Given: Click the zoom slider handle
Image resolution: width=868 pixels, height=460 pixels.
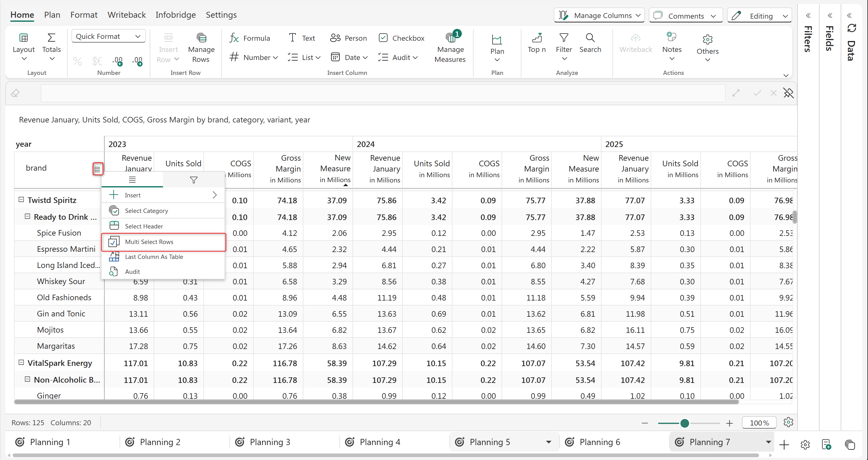Looking at the screenshot, I should (x=684, y=423).
